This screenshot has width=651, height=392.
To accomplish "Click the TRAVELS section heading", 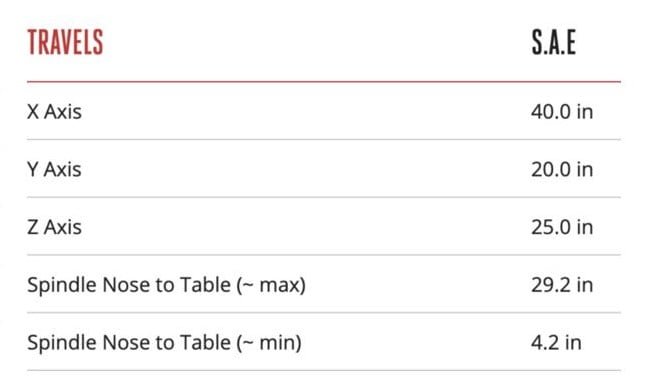I will click(x=65, y=42).
